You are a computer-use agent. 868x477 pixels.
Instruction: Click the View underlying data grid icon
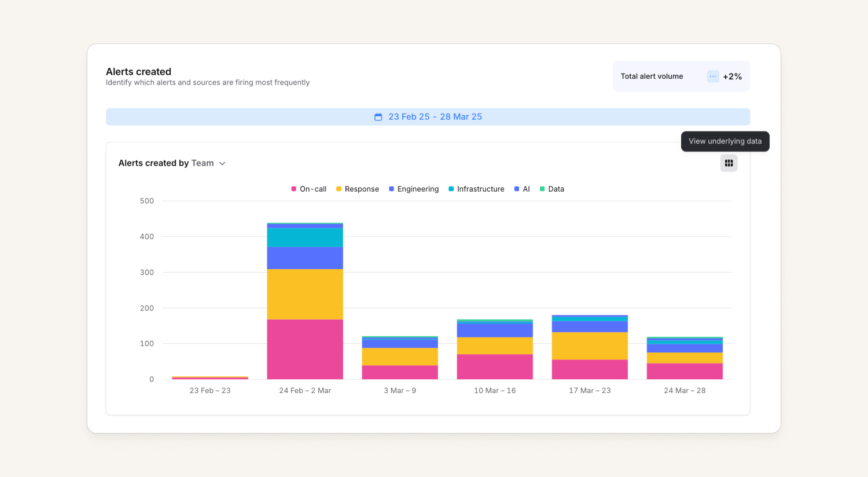click(729, 163)
